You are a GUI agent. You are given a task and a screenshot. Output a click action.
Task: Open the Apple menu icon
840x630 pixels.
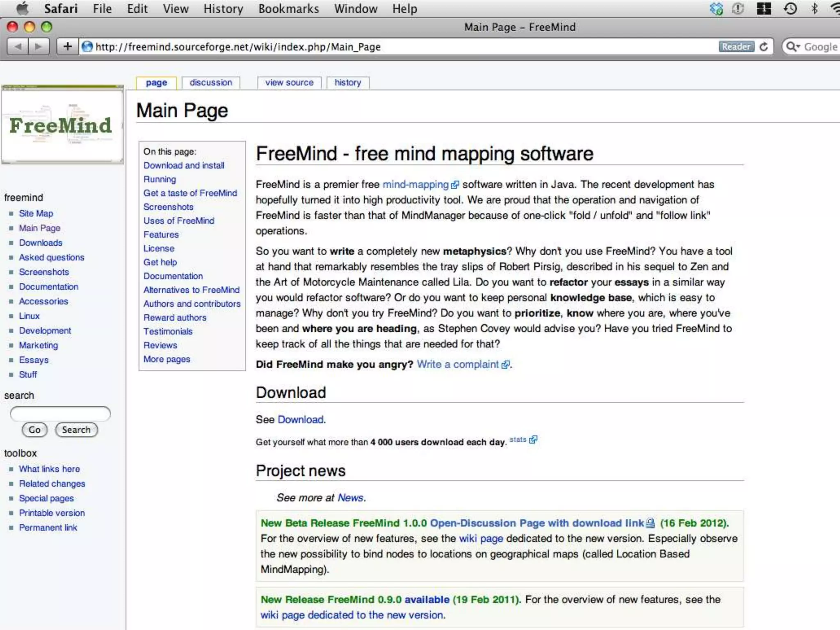coord(23,8)
